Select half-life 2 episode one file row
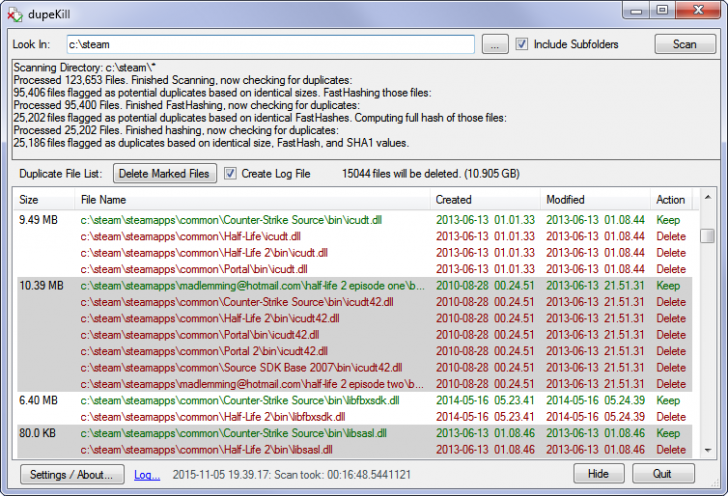728x496 pixels. [x=355, y=286]
